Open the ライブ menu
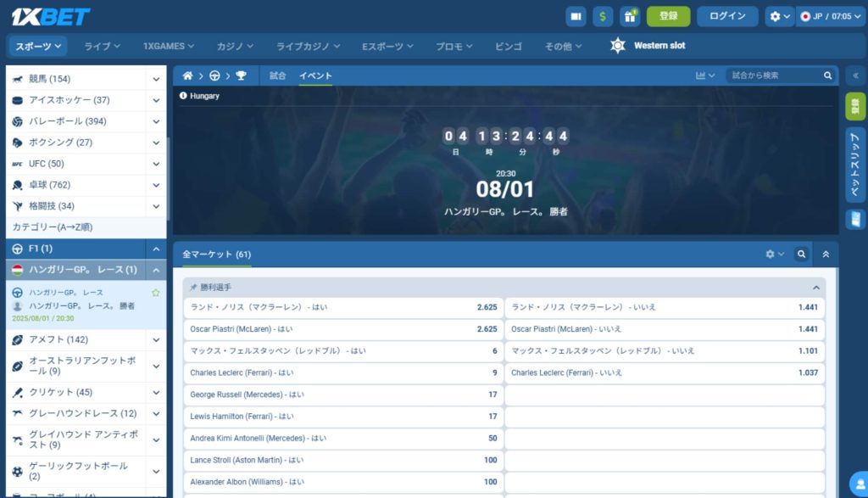 click(102, 46)
